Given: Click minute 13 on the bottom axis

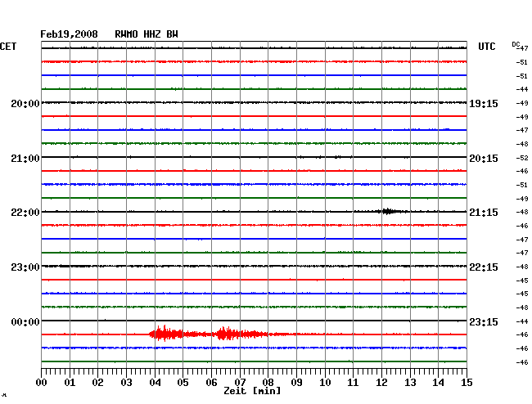Looking at the screenshot, I should click(x=410, y=382).
